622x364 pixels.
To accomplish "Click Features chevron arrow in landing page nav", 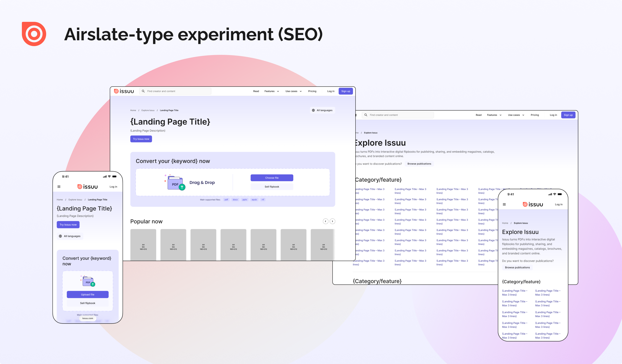I will (278, 91).
